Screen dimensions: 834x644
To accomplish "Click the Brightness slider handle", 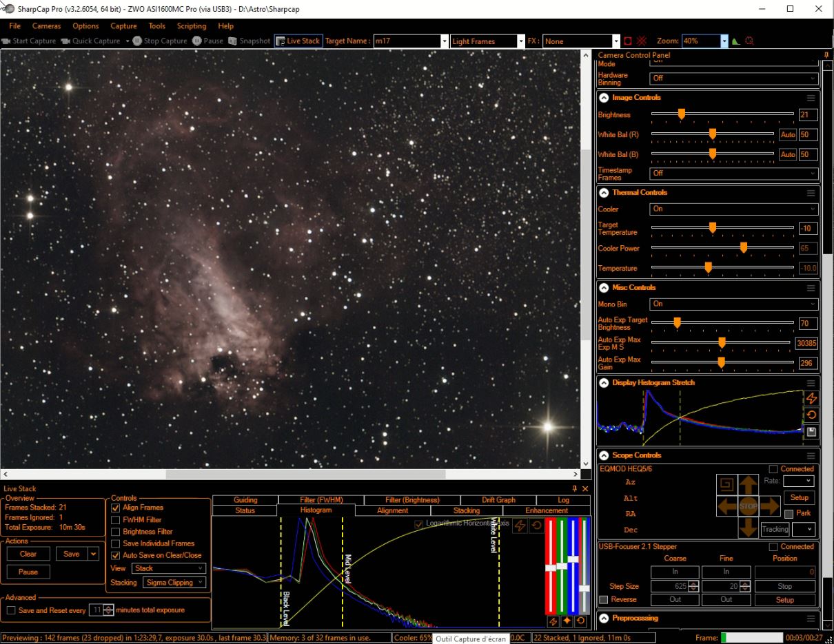I will [x=681, y=115].
